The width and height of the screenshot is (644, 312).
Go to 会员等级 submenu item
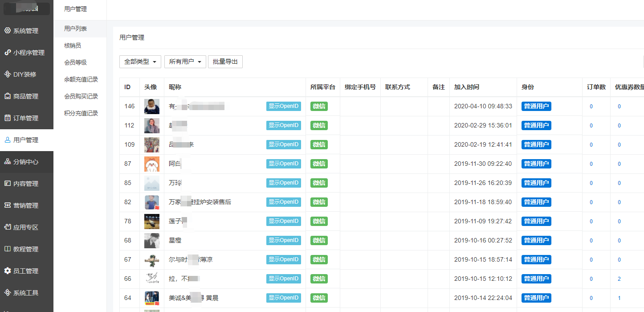[75, 62]
